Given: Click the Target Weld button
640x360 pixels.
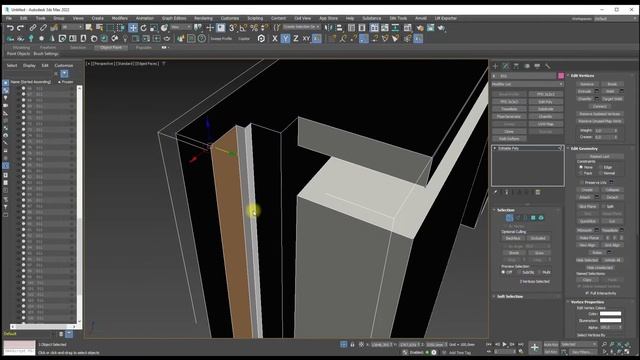Looking at the screenshot, I should point(612,99).
